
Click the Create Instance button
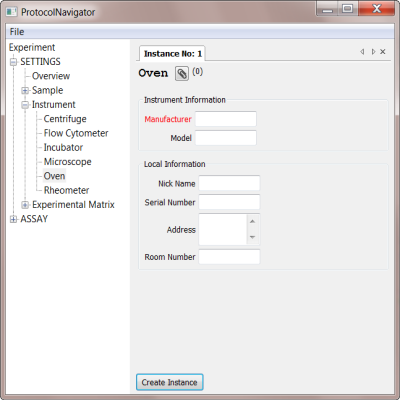coord(170,382)
